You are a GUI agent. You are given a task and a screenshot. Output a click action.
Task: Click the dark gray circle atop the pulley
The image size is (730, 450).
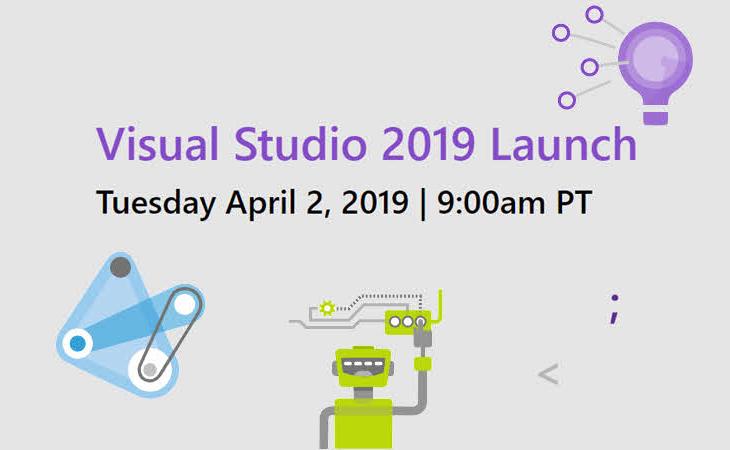tap(120, 267)
